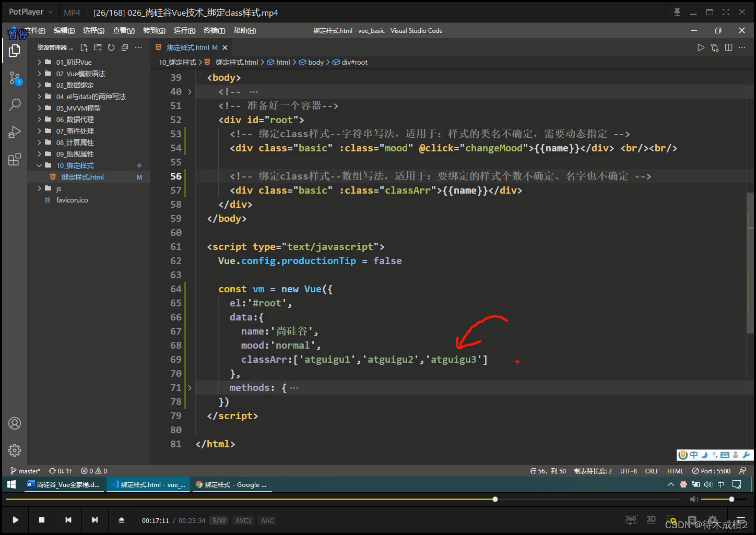The image size is (756, 535).
Task: Synchronize git changes in status bar
Action: [60, 471]
